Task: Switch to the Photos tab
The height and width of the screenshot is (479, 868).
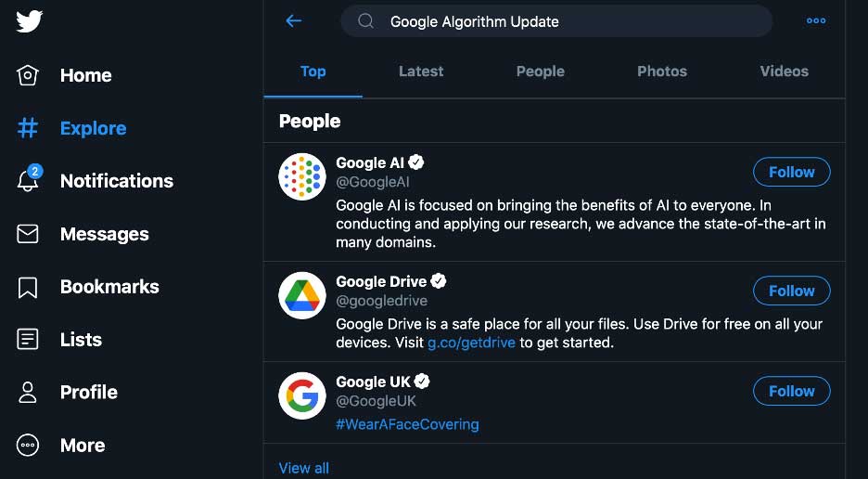Action: [661, 71]
